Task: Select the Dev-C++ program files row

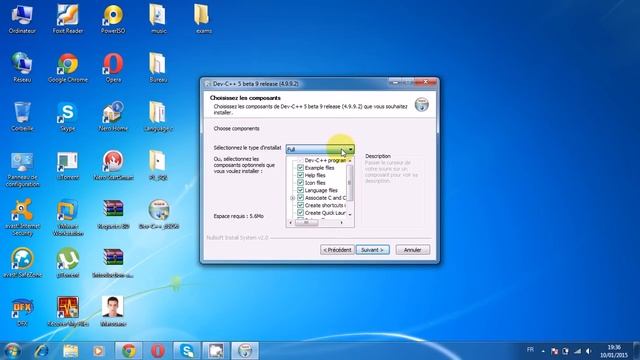Action: [325, 160]
